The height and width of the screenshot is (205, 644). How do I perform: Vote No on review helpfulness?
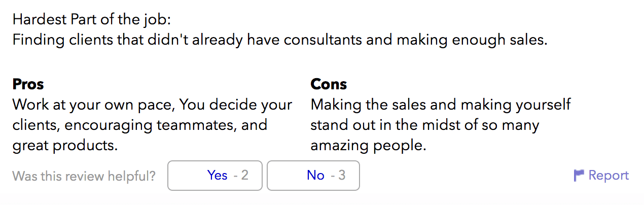(313, 176)
